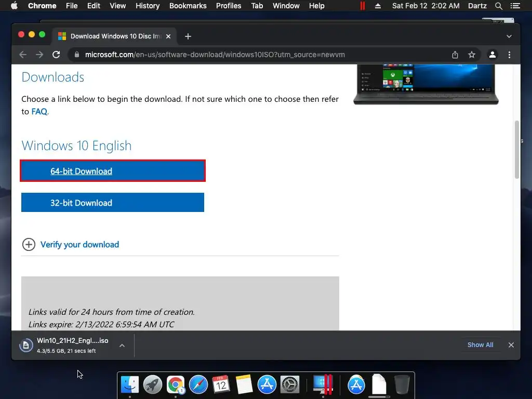Open the Edit menu
Image resolution: width=532 pixels, height=399 pixels.
(94, 6)
